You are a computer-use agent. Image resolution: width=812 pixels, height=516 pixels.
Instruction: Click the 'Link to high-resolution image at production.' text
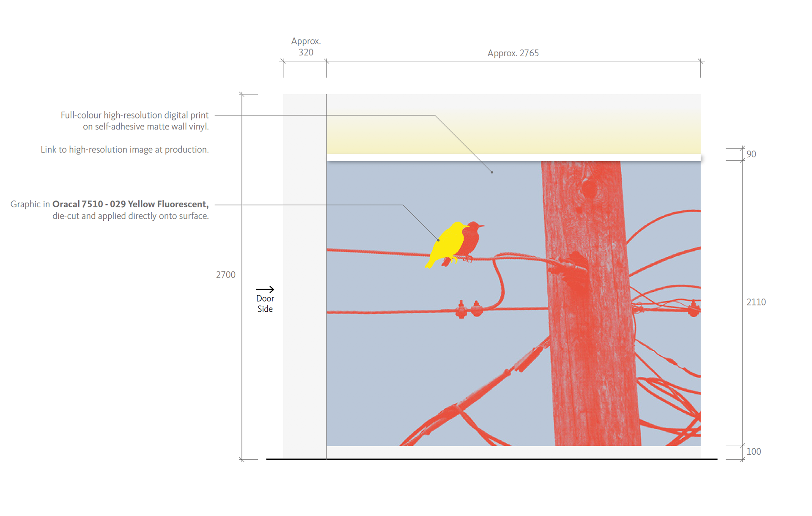[125, 149]
